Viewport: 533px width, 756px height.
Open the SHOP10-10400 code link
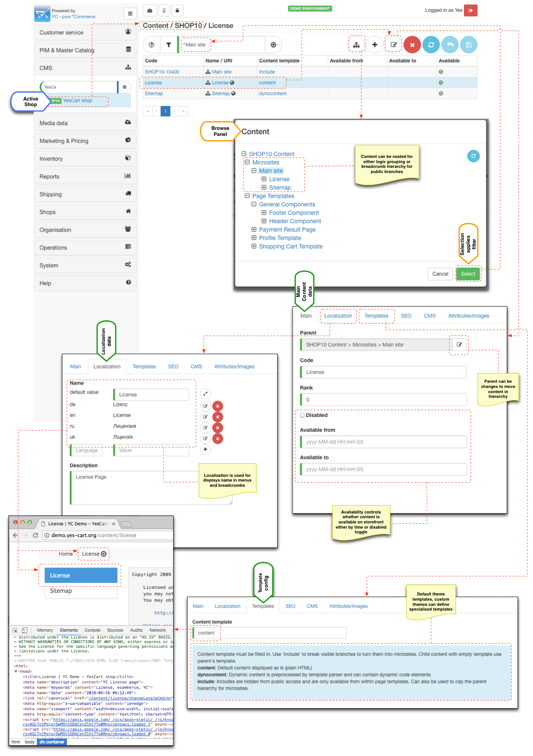pos(162,72)
